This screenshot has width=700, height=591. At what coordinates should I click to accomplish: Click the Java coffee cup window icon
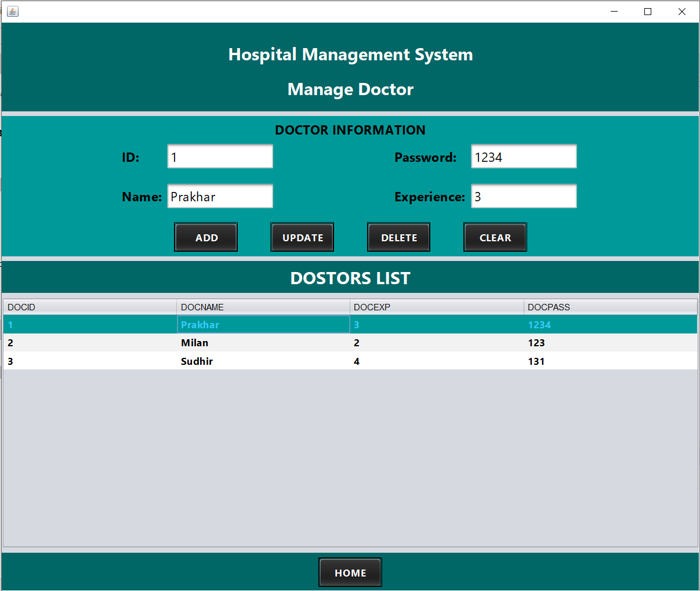click(12, 12)
